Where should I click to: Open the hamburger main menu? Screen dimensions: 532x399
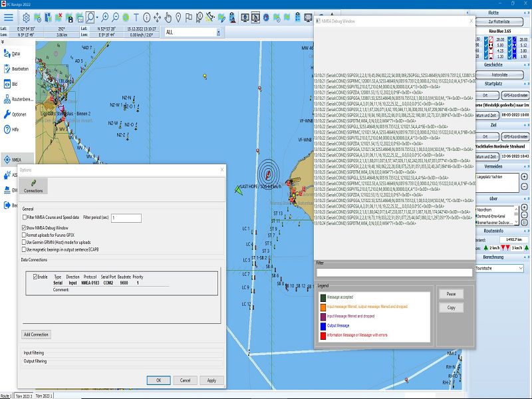click(7, 17)
